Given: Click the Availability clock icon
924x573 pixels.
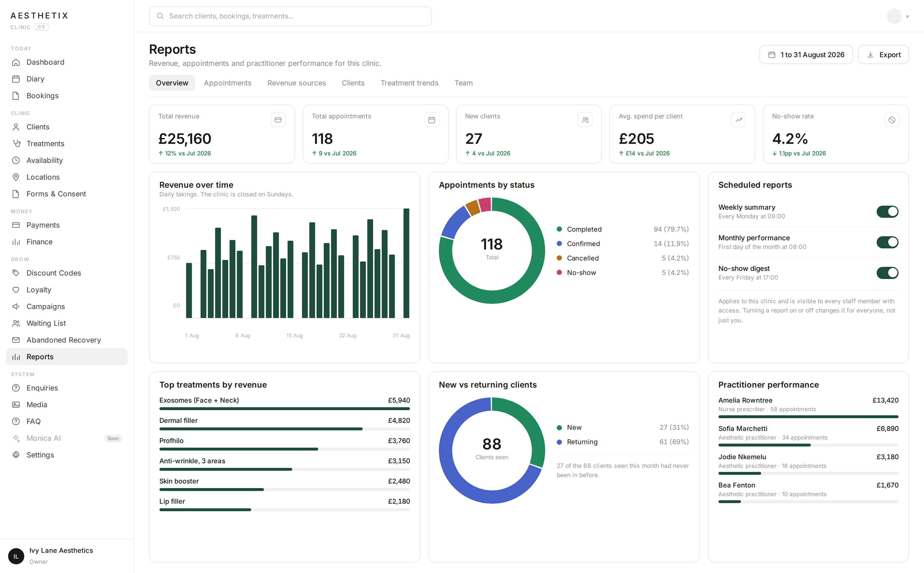Looking at the screenshot, I should tap(16, 160).
